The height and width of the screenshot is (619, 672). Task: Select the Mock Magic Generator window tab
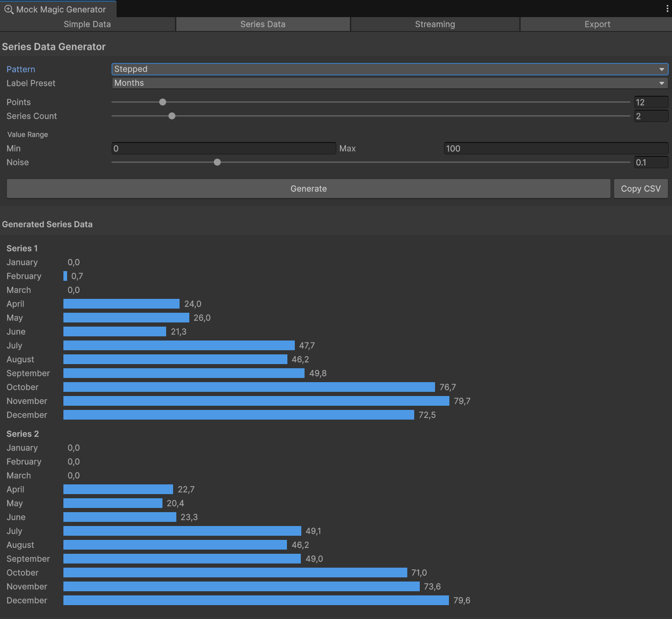pos(58,9)
